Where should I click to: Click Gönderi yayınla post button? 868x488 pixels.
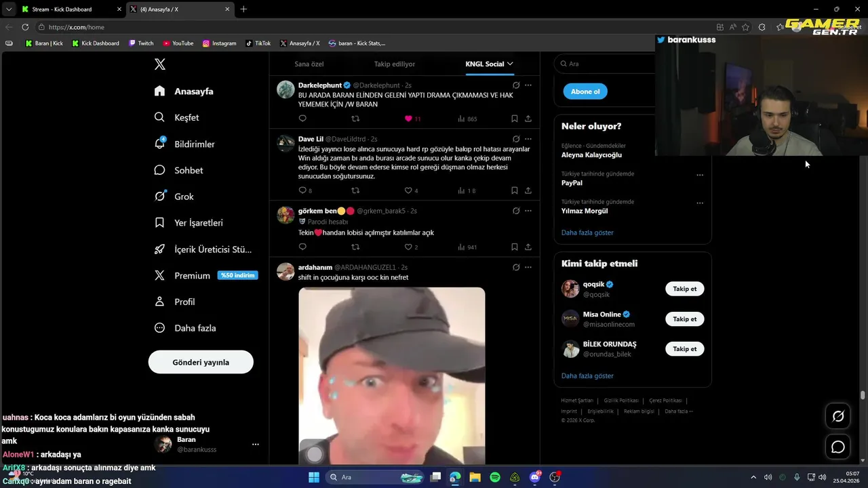tap(201, 362)
